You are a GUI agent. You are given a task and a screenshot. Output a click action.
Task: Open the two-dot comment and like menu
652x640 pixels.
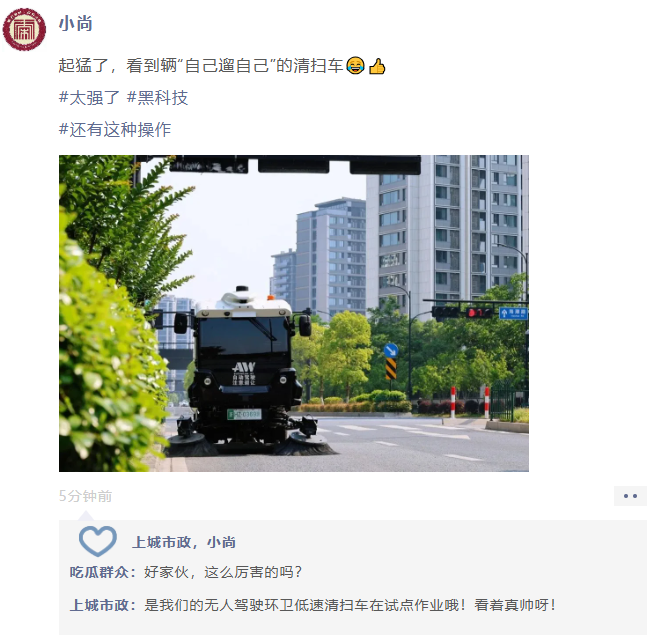[630, 496]
